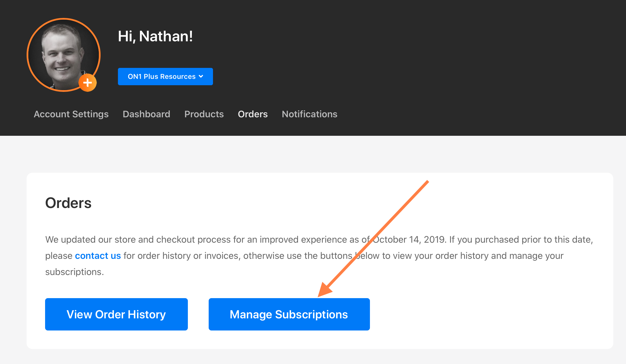626x364 pixels.
Task: Click the chevron inside ON1 Plus Resources
Action: (201, 77)
